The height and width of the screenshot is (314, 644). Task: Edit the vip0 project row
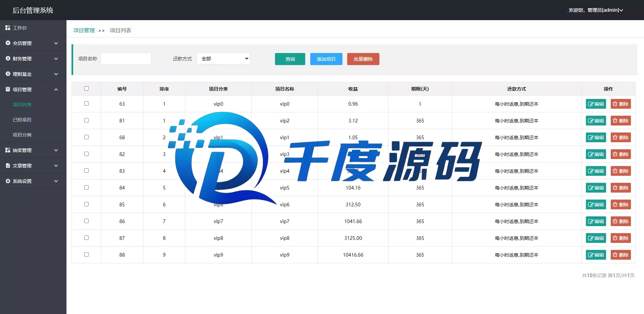click(x=596, y=104)
